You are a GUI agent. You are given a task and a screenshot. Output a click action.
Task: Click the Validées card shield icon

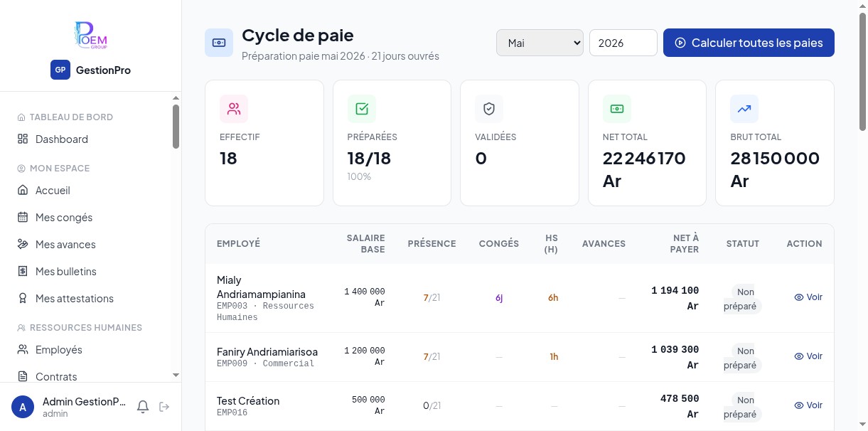[x=489, y=109]
